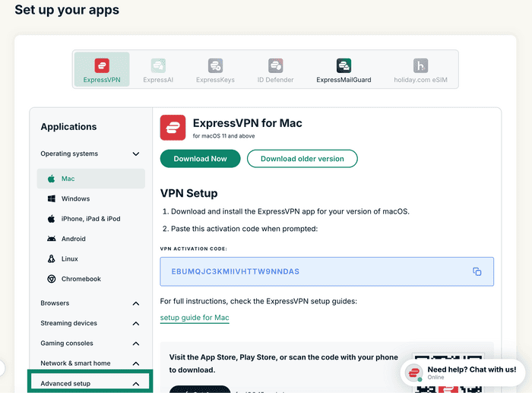Select Windows in the applications list

[91, 198]
